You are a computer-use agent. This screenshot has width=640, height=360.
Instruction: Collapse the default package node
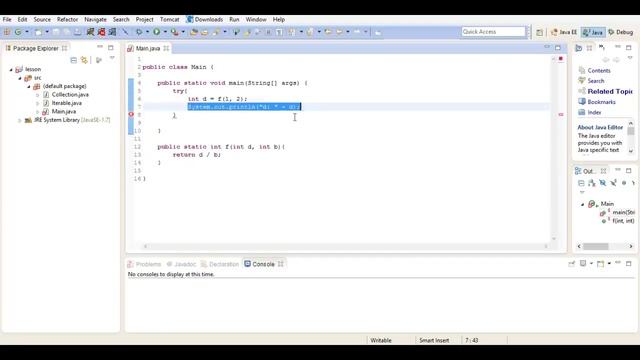point(29,87)
